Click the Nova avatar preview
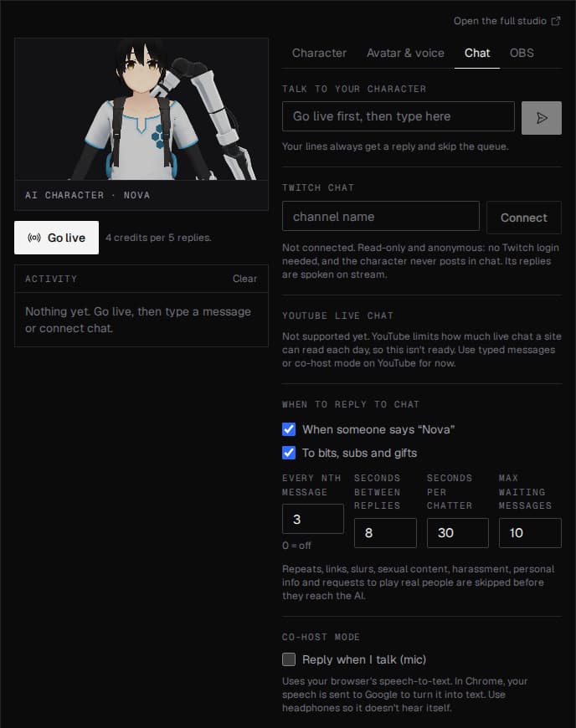576x728 pixels. pos(141,109)
